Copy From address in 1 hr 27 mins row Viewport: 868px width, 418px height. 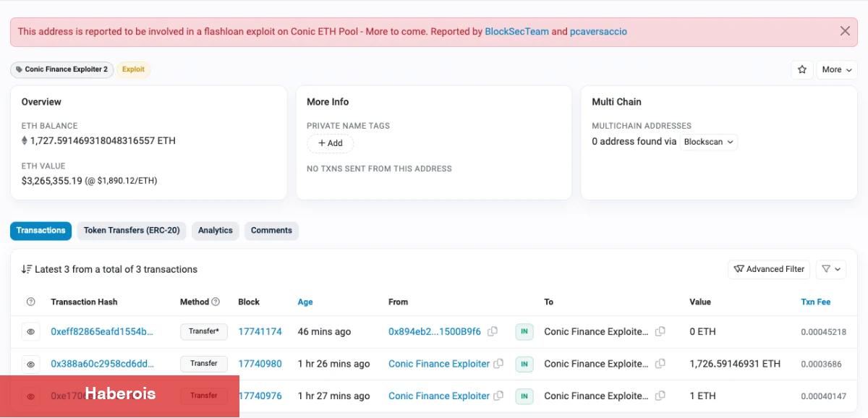pos(498,396)
